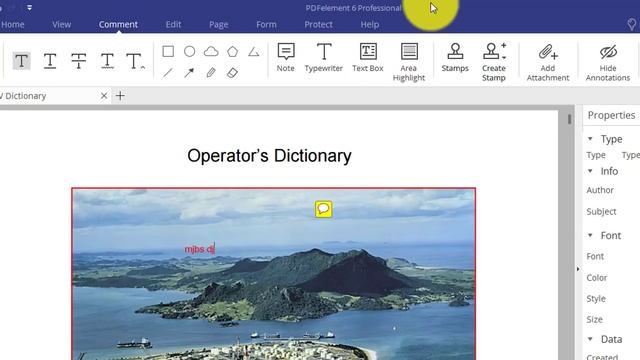Select the Line drawing tool
The height and width of the screenshot is (360, 640).
(168, 73)
